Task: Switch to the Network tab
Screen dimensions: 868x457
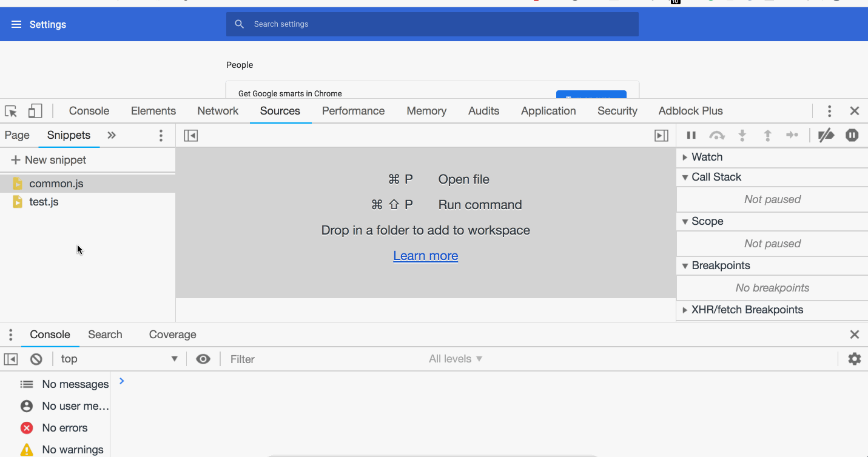Action: [217, 111]
